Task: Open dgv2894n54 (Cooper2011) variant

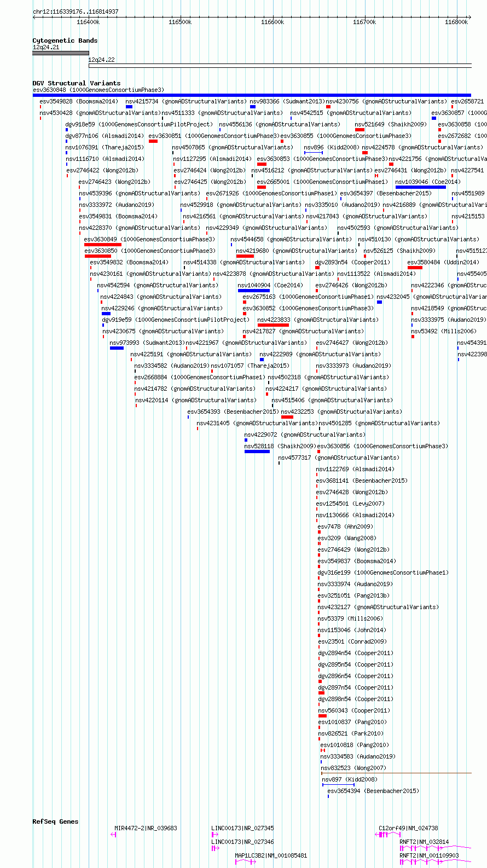Action: coord(356,653)
